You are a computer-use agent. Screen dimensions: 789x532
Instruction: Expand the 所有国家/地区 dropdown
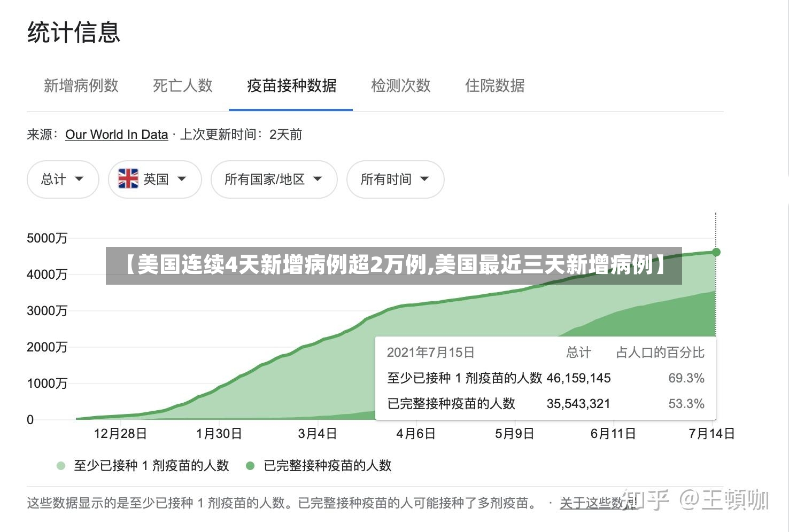[x=274, y=179]
